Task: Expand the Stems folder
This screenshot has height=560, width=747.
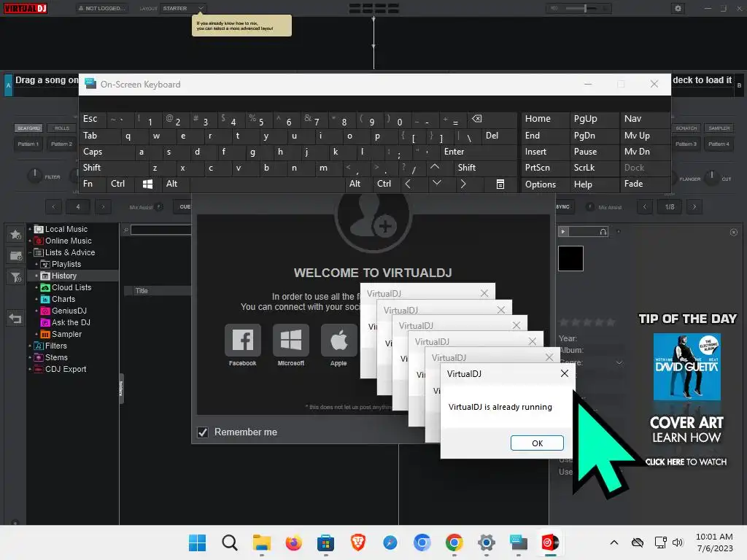Action: coord(29,357)
